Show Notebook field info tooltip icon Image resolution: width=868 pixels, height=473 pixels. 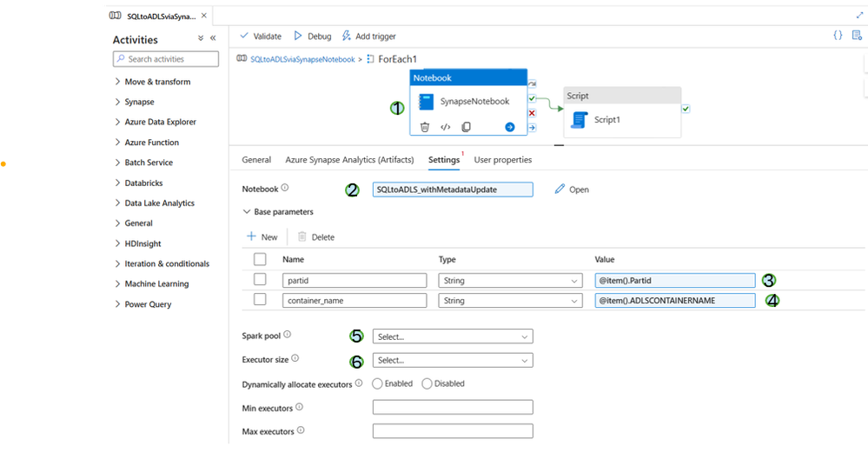tap(284, 188)
